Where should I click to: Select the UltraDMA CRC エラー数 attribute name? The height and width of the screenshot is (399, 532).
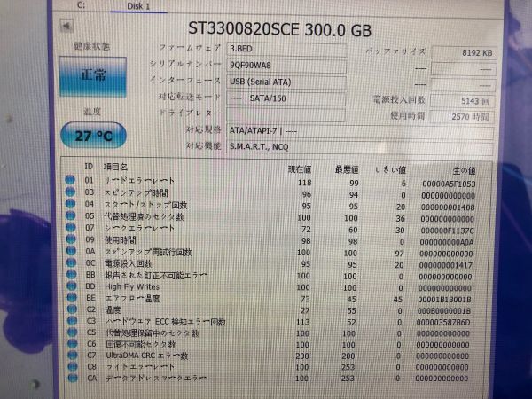click(147, 356)
